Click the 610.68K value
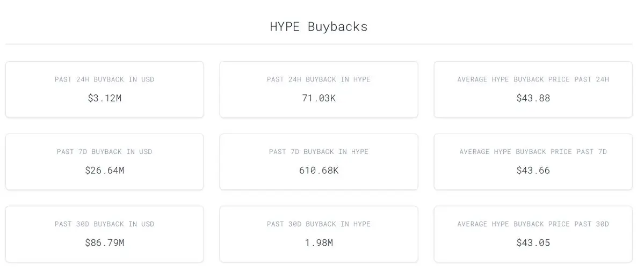This screenshot has width=644, height=272. tap(319, 170)
